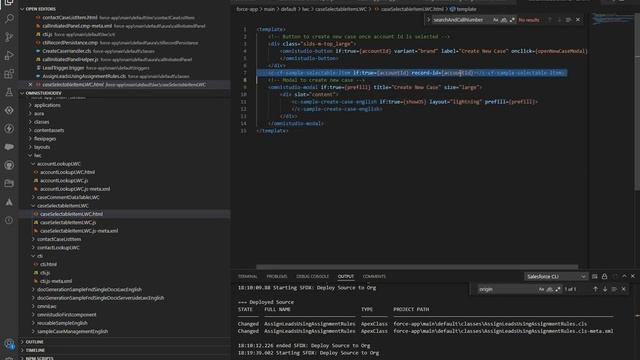
Task: Close the output panel find widget
Action: click(x=624, y=289)
